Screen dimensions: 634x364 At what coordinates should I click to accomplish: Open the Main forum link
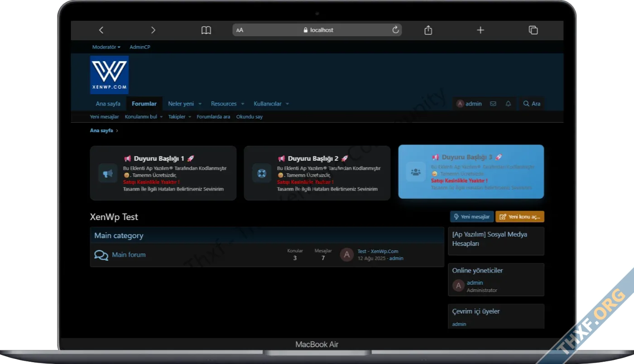(x=129, y=254)
